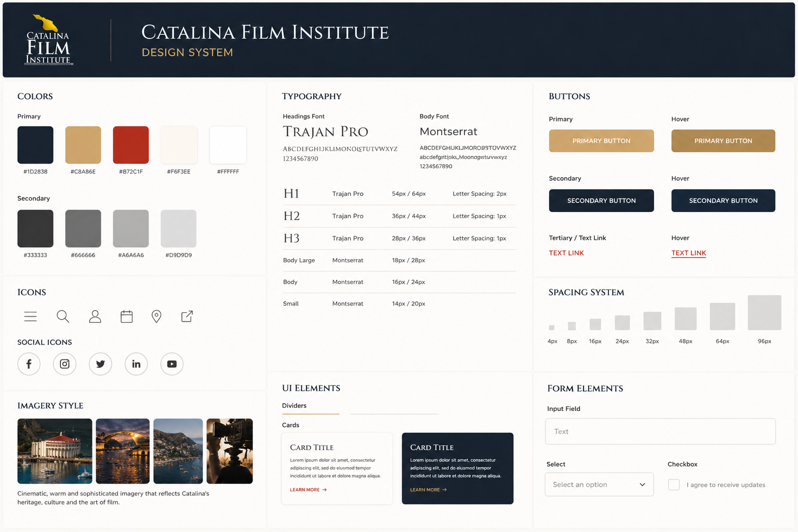Select the #333333 dark gray swatch
Image resolution: width=798 pixels, height=532 pixels.
point(35,229)
